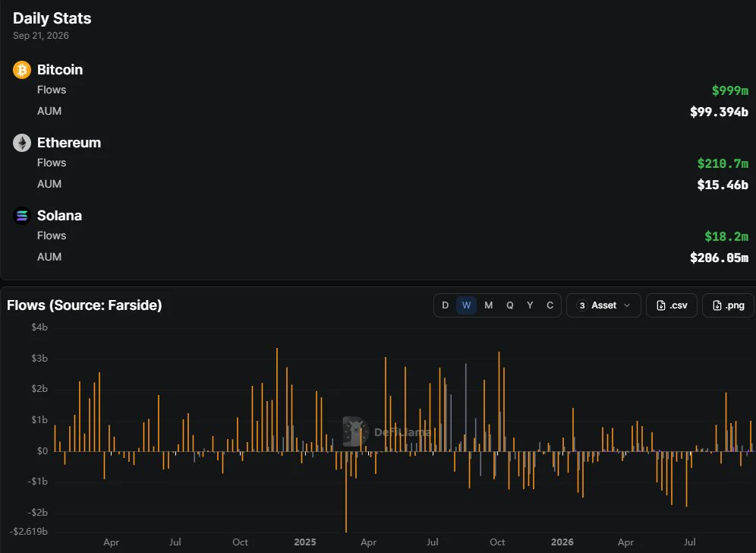The height and width of the screenshot is (553, 756).
Task: Click the download icon on .csv button
Action: 661,305
